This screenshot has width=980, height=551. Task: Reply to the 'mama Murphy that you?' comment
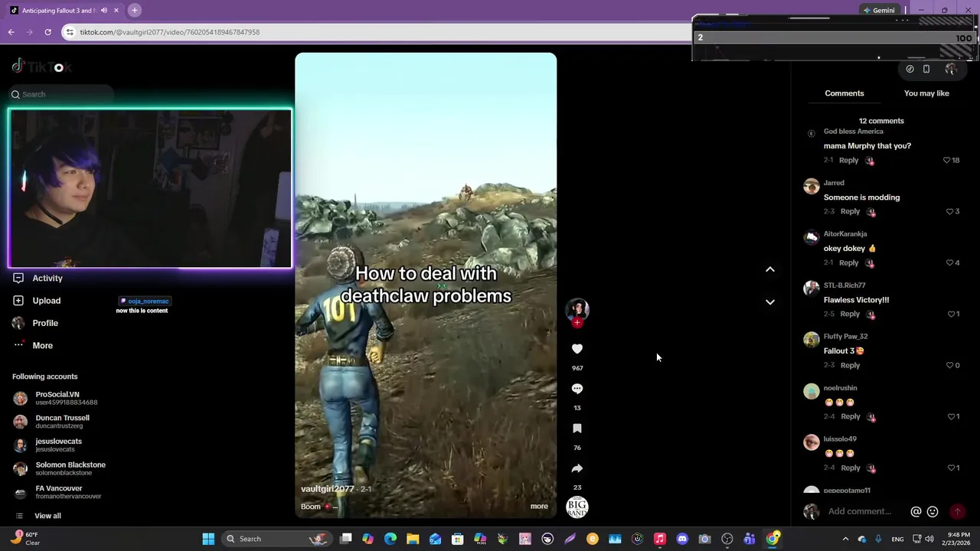pos(848,160)
